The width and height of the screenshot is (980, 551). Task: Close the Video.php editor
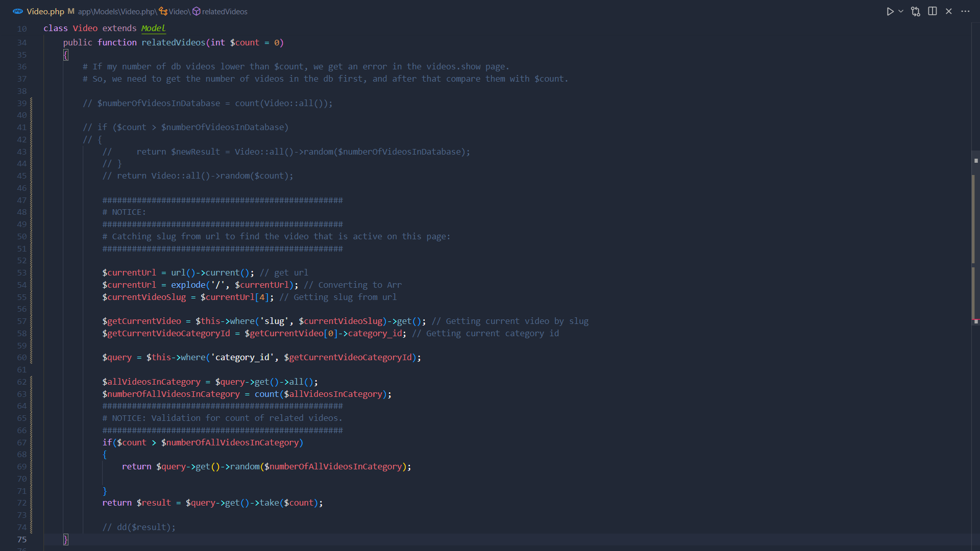coord(949,11)
